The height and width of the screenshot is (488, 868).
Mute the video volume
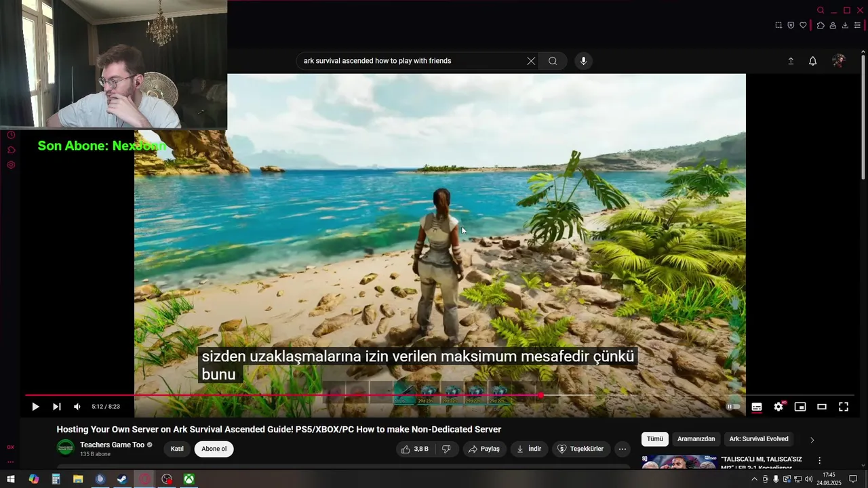pyautogui.click(x=77, y=407)
